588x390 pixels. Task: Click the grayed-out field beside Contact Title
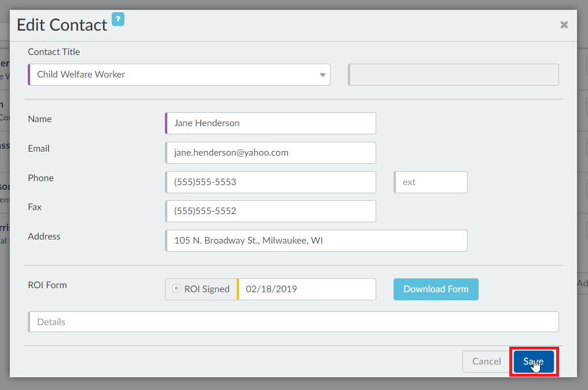tap(453, 75)
